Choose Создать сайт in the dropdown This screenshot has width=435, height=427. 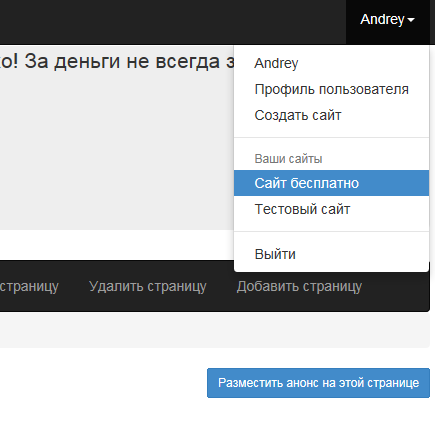331,115
